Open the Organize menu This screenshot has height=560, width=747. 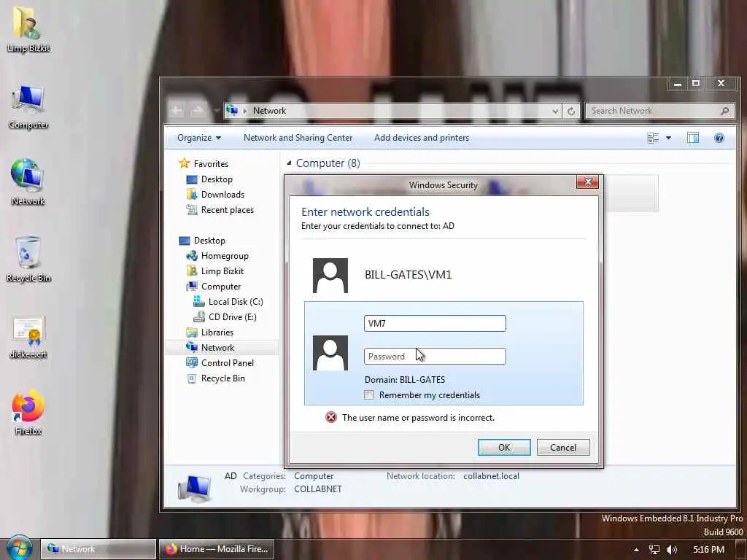pyautogui.click(x=199, y=138)
